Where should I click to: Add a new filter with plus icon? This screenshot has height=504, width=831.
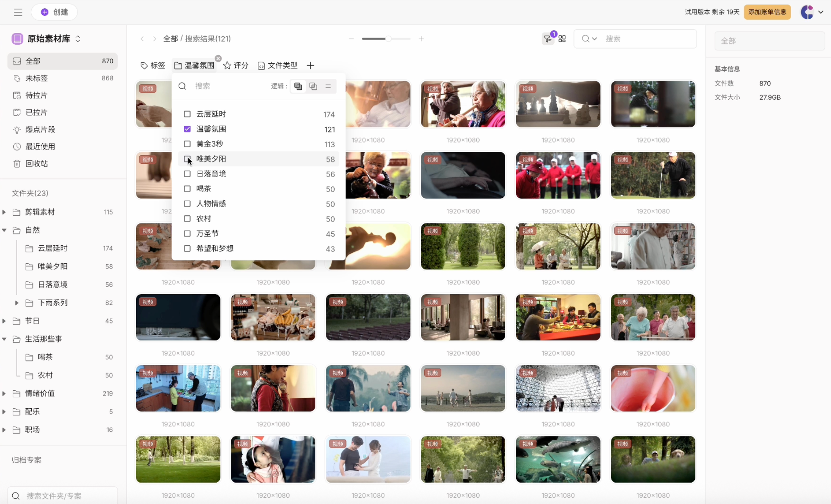pos(310,65)
